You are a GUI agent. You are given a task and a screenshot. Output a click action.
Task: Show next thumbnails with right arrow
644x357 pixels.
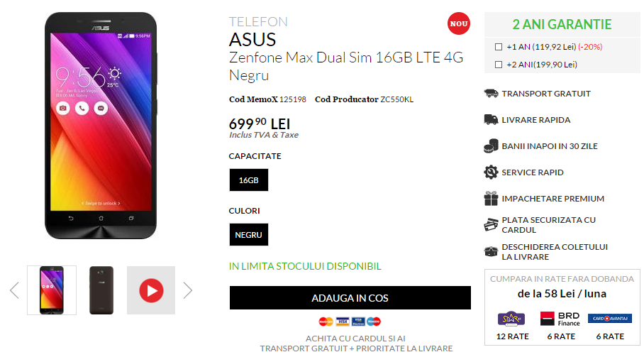coord(188,290)
